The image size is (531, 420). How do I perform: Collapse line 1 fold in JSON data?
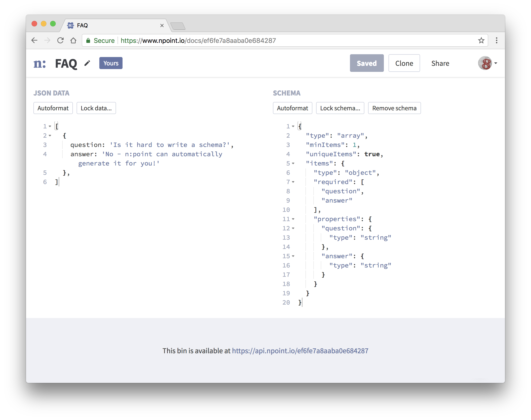click(x=50, y=126)
